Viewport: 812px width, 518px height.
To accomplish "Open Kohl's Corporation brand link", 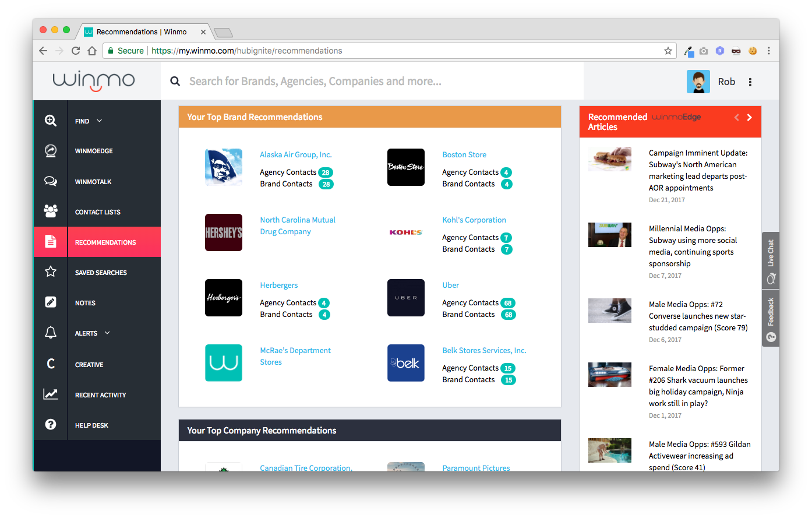I will (x=474, y=220).
